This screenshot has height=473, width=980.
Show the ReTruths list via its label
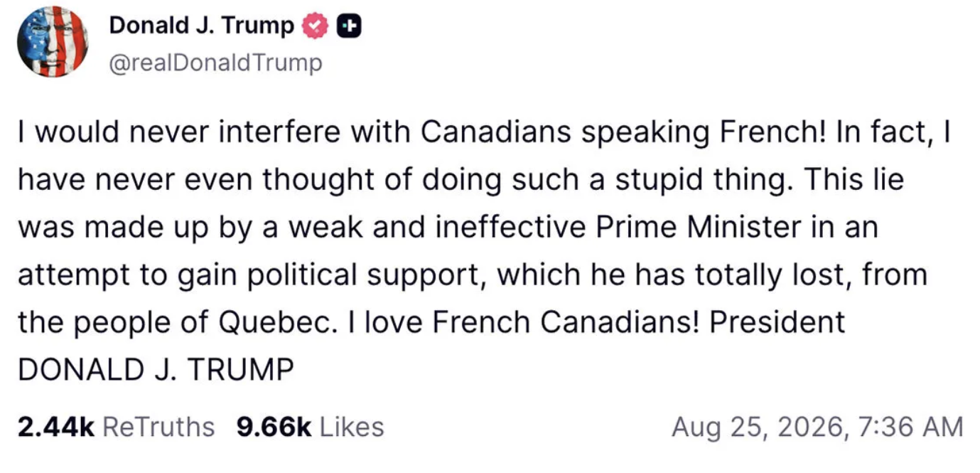pos(158,427)
